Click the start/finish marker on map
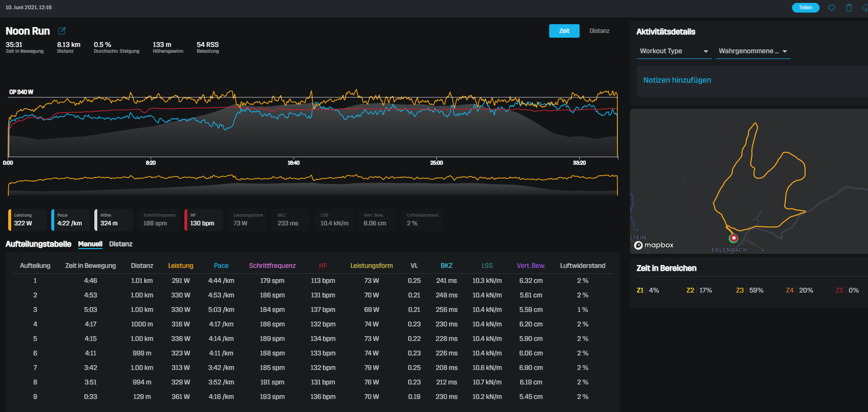Screen dimensions: 868x412 point(733,238)
